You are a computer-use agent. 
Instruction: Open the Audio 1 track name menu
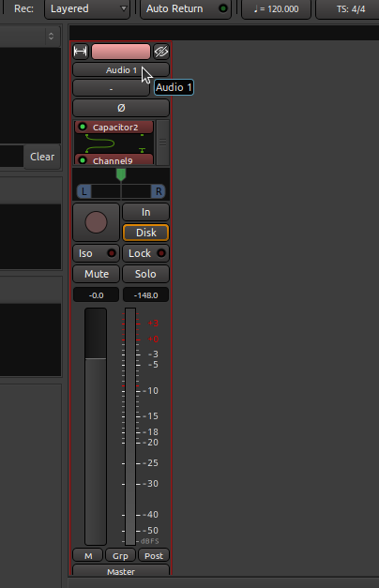tap(121, 70)
